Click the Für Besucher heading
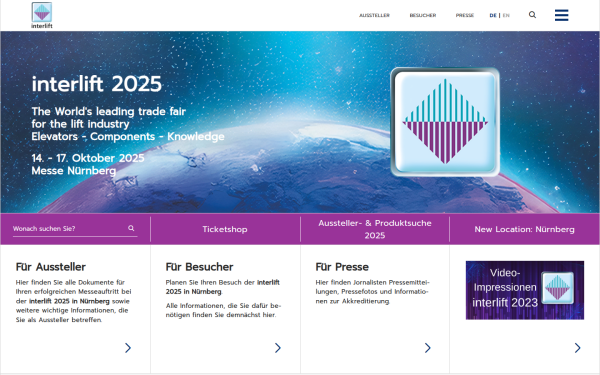 click(199, 267)
